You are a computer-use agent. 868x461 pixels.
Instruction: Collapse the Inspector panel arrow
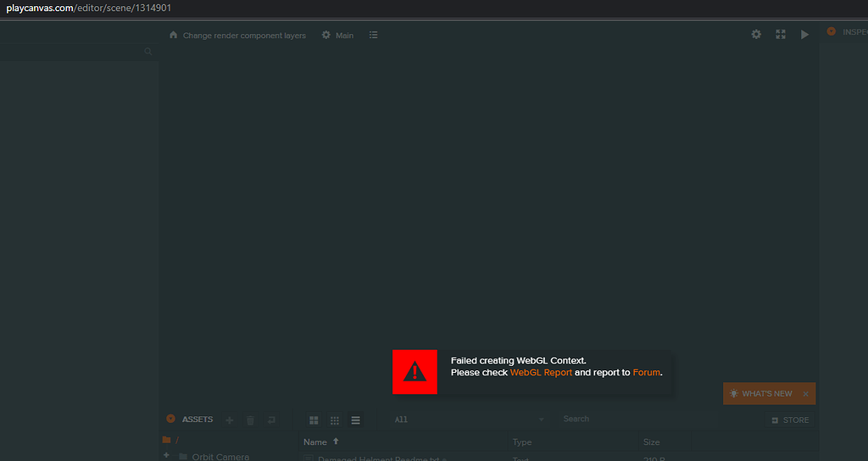(831, 31)
